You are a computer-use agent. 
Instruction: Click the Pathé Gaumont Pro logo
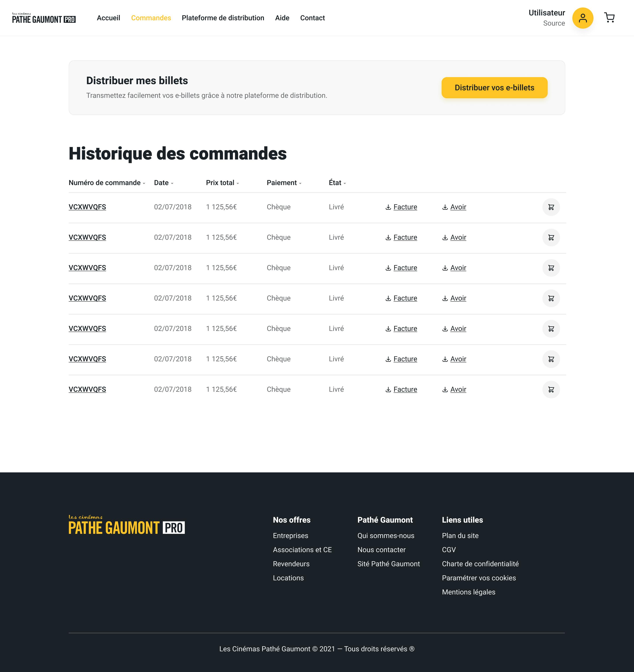pyautogui.click(x=44, y=17)
